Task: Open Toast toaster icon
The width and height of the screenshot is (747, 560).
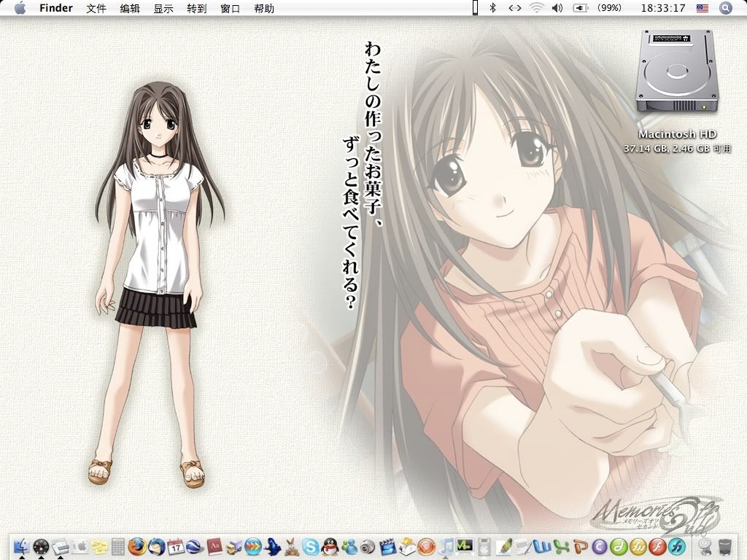Action: pyautogui.click(x=408, y=547)
